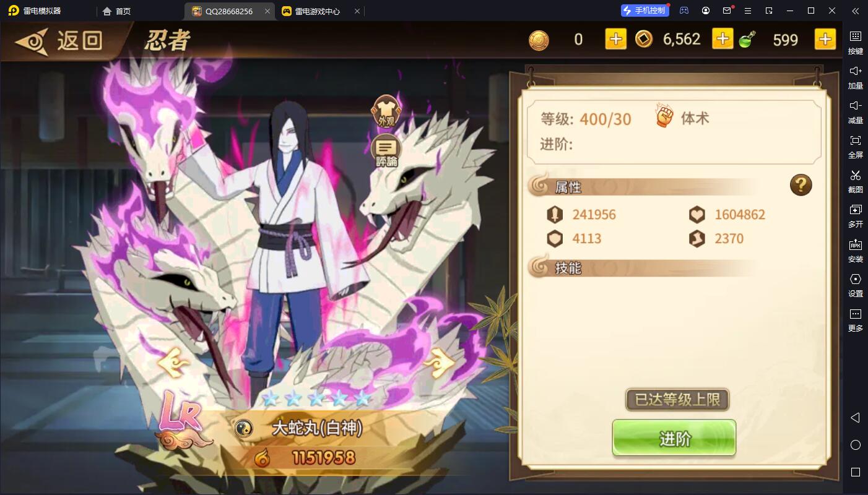The image size is (868, 495).
Task: Open 按键 keyboard mapping in sidebar
Action: point(856,41)
